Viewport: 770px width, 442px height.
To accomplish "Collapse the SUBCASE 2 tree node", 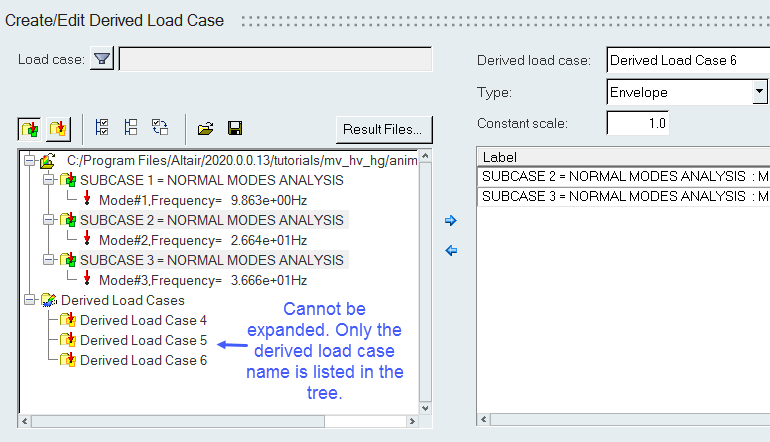I will [x=48, y=220].
